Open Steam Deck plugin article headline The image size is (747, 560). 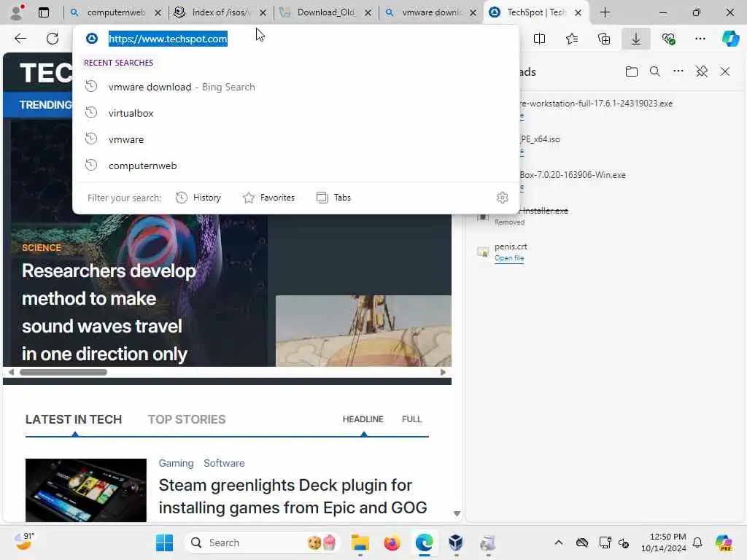coord(293,496)
